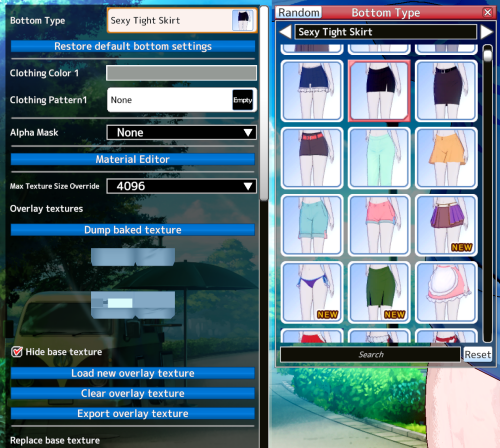
Task: Click the lower overlay texture preview image
Action: [133, 305]
